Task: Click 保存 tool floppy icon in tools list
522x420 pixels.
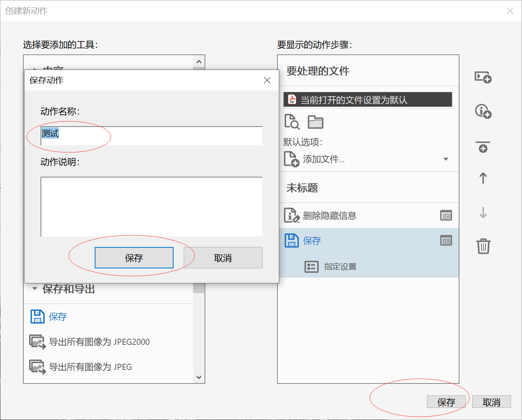Action: coord(38,317)
